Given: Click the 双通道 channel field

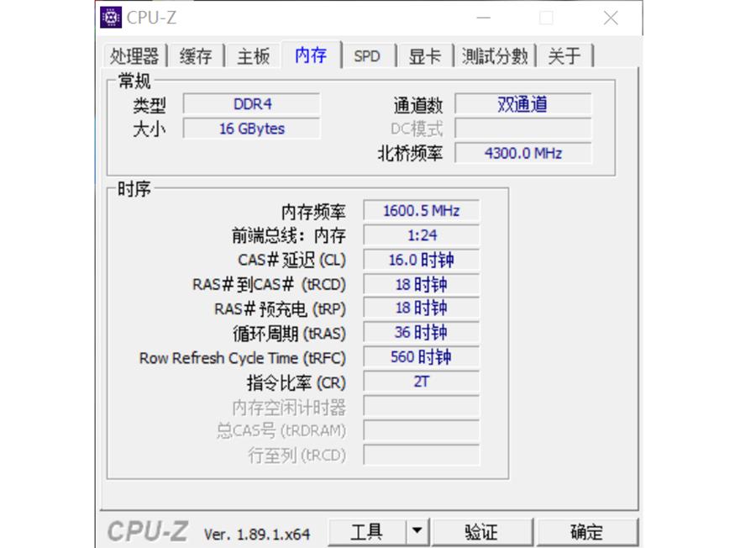Looking at the screenshot, I should (x=523, y=104).
